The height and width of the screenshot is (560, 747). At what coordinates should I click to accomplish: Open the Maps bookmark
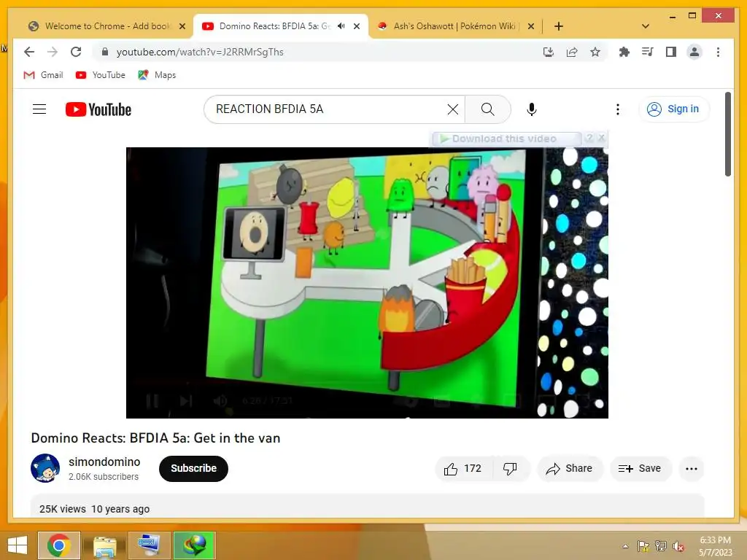[158, 75]
